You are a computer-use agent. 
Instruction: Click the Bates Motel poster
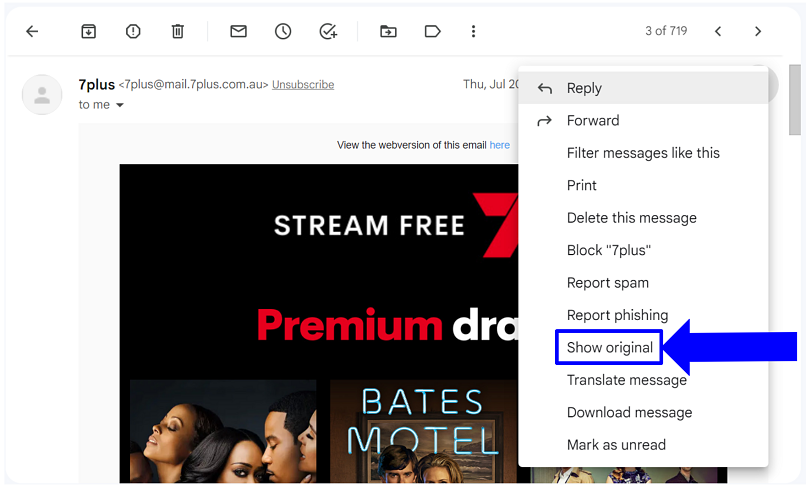pos(424,431)
